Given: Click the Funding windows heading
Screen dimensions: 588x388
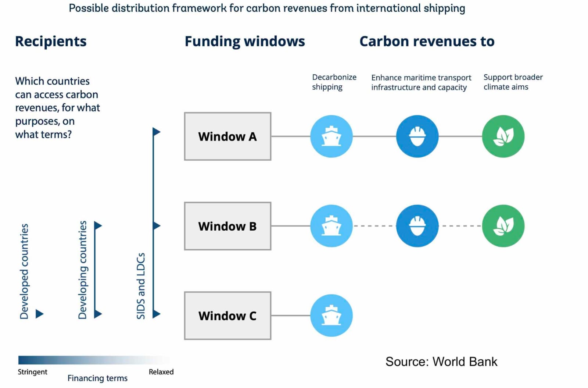Looking at the screenshot, I should [x=245, y=42].
